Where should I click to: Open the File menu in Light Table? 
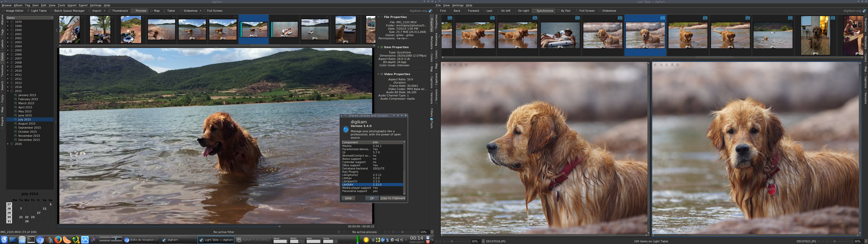click(438, 5)
